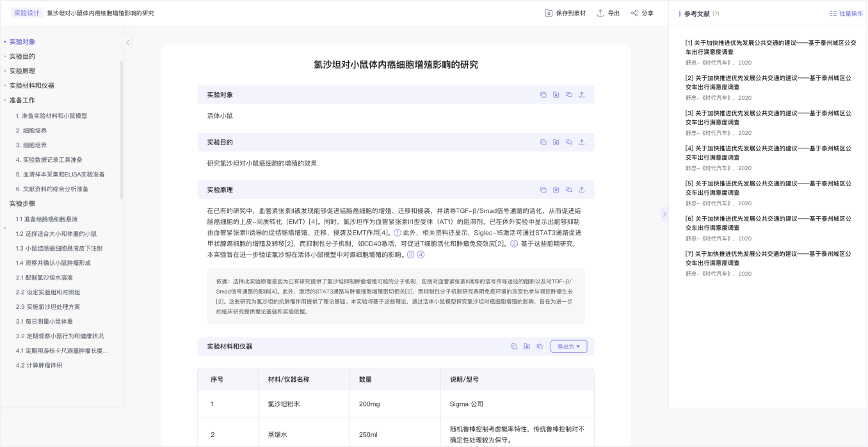Open comment icon in 实验对象 header
Screen dimensions: 868x447
(x=568, y=95)
